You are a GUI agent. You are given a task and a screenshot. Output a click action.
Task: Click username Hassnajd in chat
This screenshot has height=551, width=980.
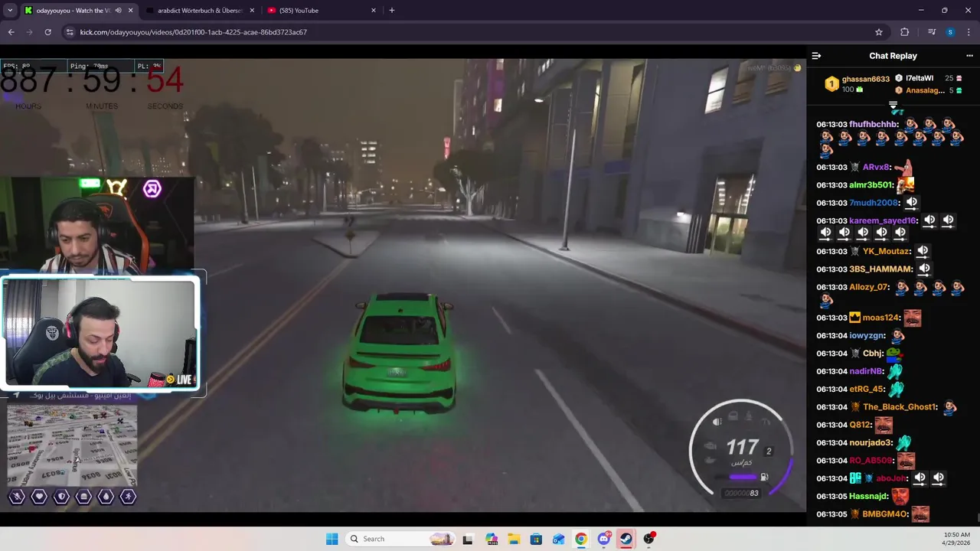[x=868, y=496]
